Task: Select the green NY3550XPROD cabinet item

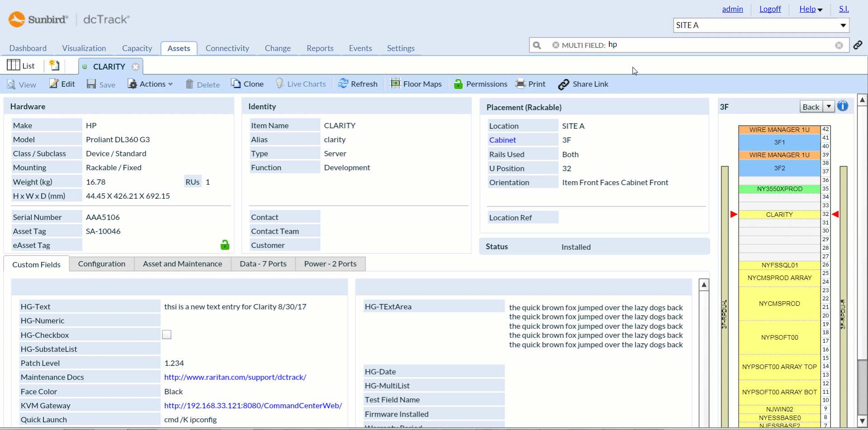Action: click(x=779, y=189)
